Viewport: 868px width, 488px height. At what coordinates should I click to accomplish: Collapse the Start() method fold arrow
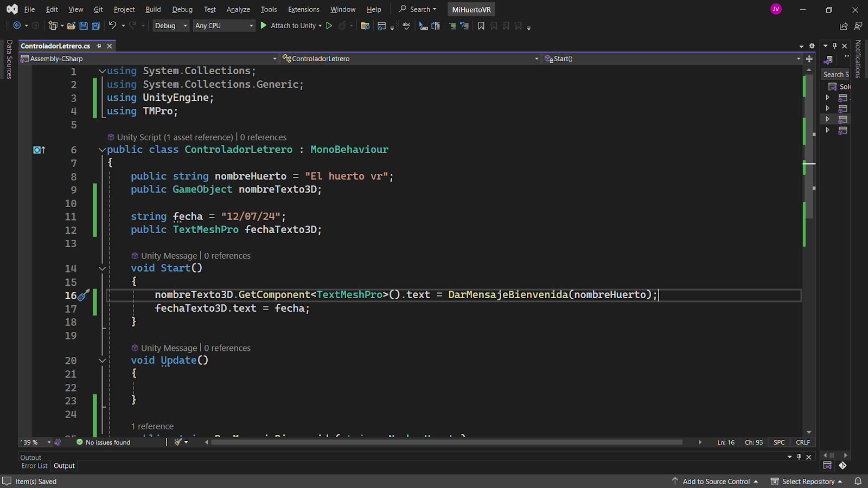pyautogui.click(x=102, y=268)
